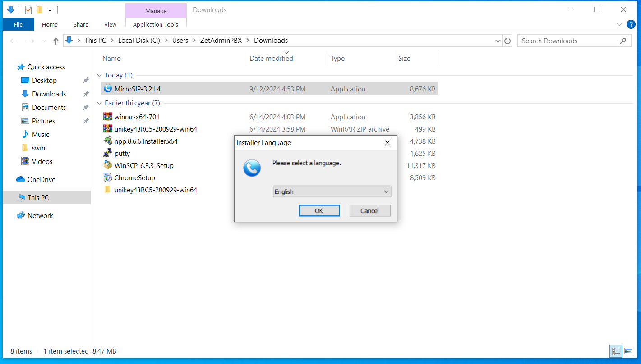Collapse the Earlier this year group
641x364 pixels.
(100, 103)
